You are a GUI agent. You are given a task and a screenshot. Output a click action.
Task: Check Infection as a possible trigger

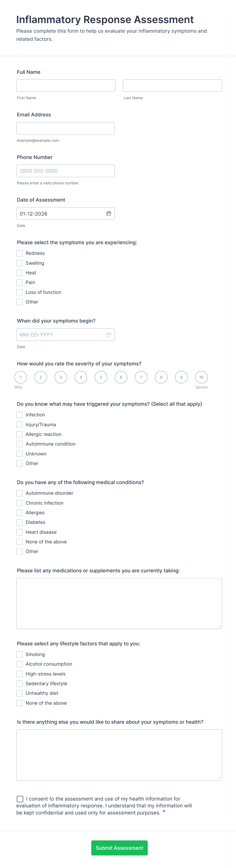[19, 415]
